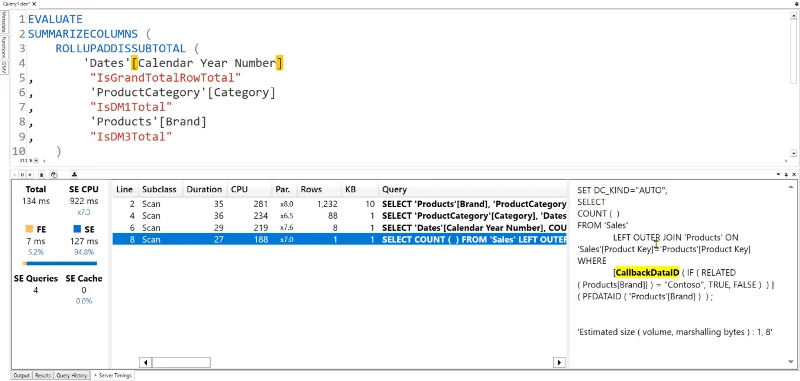Click 'Products'[Brand] on line 8
The image size is (800, 381).
click(148, 122)
